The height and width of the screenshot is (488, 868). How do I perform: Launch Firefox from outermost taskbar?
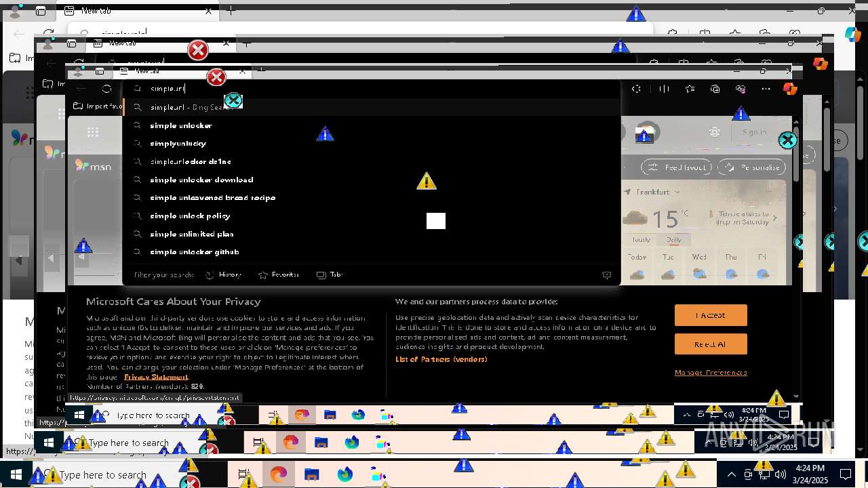[x=344, y=474]
